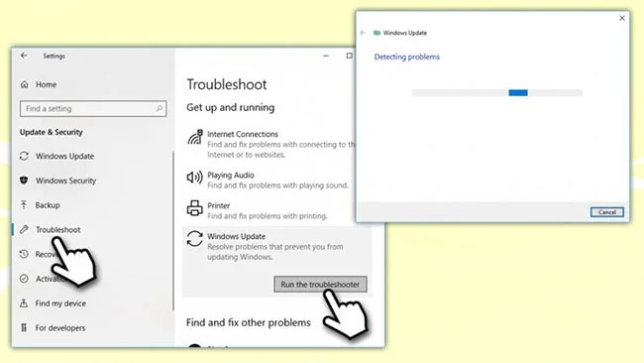
Task: Click the Get up and running heading
Action: [231, 107]
